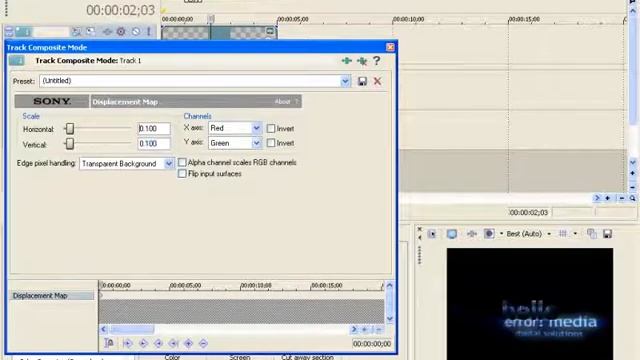640x360 pixels.
Task: Click keyframe timeline time field 00:00:00;00
Action: pos(372,344)
